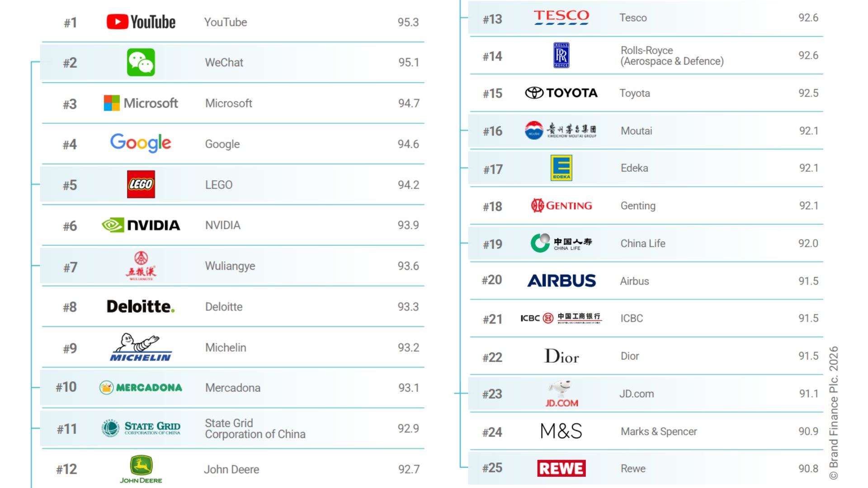Image resolution: width=868 pixels, height=488 pixels.
Task: Click the Deloitte brand name text
Action: click(x=224, y=307)
